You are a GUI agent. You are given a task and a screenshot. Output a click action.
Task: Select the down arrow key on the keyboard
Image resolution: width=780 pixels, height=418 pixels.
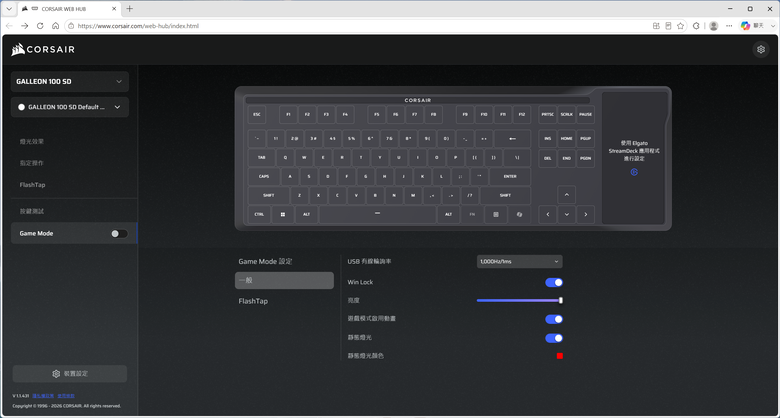point(567,214)
